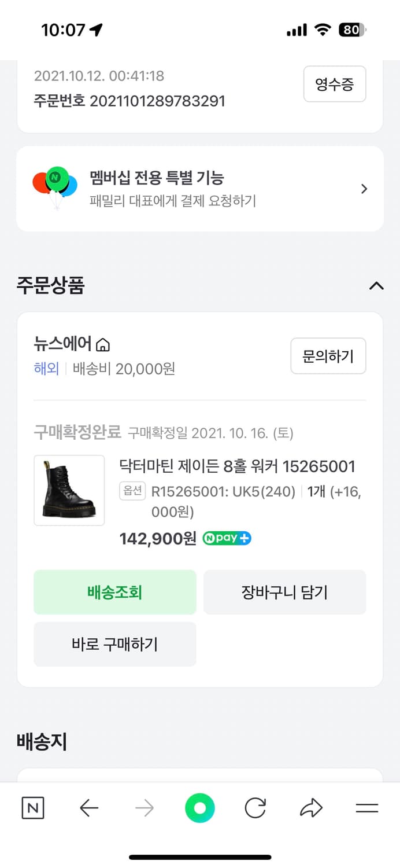Image resolution: width=400 pixels, height=868 pixels.
Task: Refresh the page with the reload icon
Action: (255, 808)
